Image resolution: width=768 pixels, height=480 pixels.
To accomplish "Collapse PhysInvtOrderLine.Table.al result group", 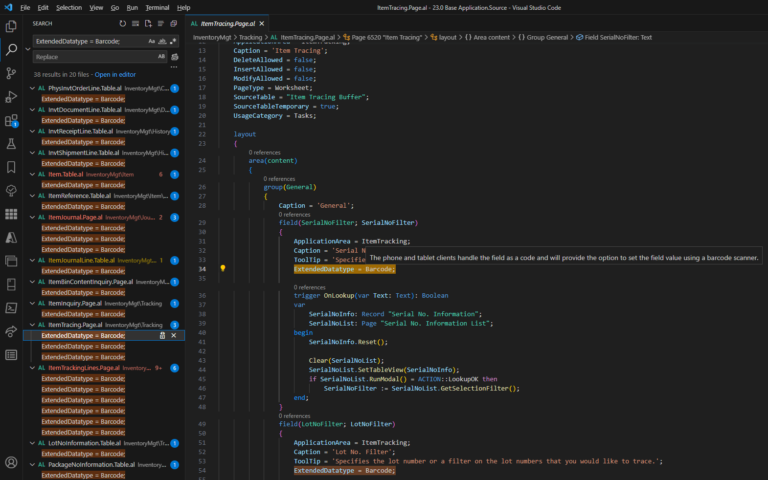I will pos(32,89).
